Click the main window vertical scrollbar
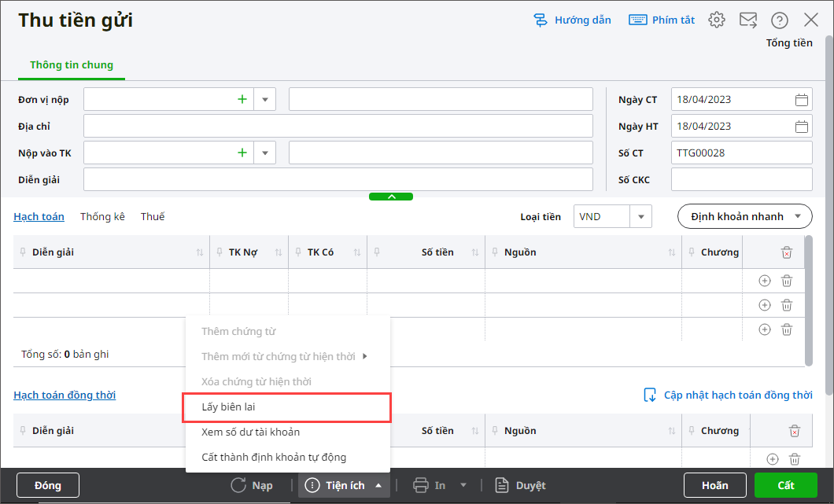The image size is (834, 504). (x=828, y=215)
